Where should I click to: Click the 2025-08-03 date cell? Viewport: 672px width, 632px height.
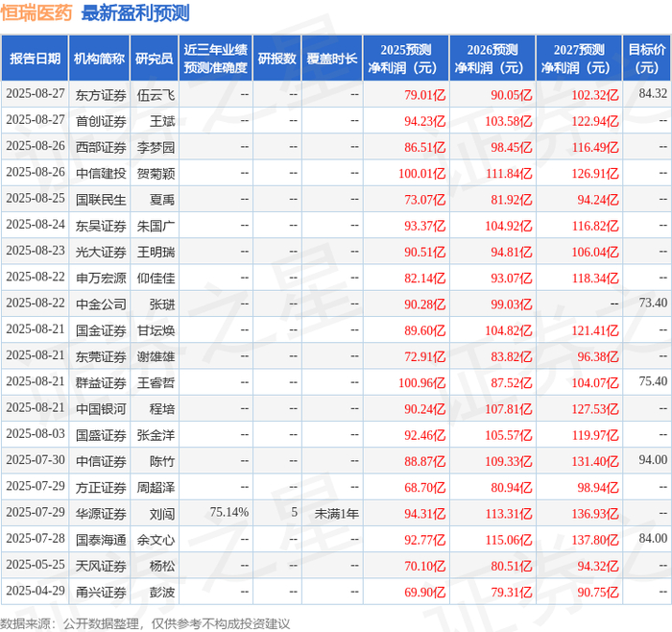click(x=36, y=433)
